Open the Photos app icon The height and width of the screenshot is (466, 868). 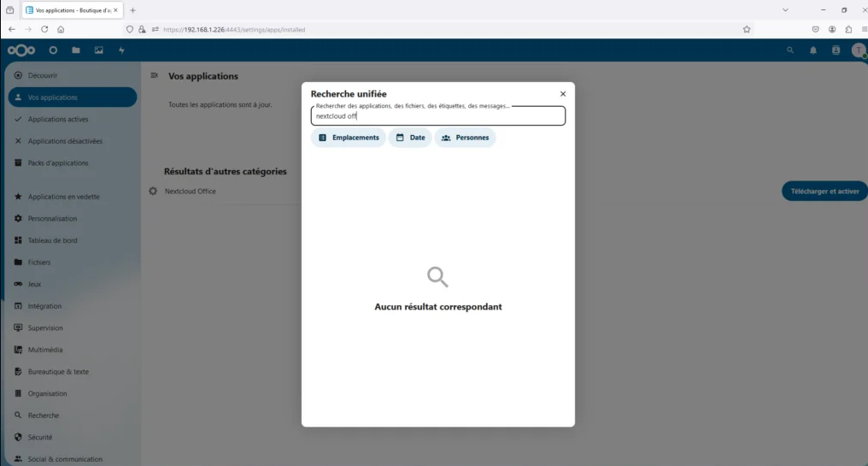click(99, 50)
